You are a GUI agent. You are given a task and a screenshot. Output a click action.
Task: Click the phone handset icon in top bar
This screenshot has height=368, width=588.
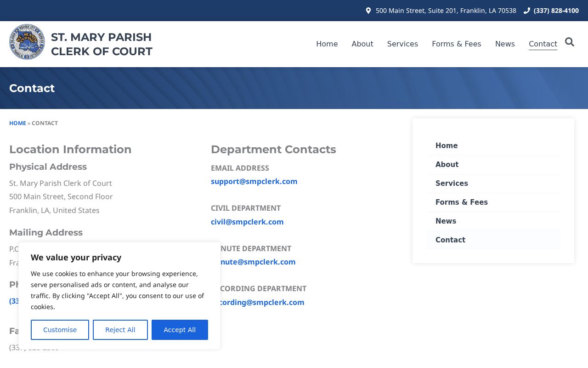[527, 11]
